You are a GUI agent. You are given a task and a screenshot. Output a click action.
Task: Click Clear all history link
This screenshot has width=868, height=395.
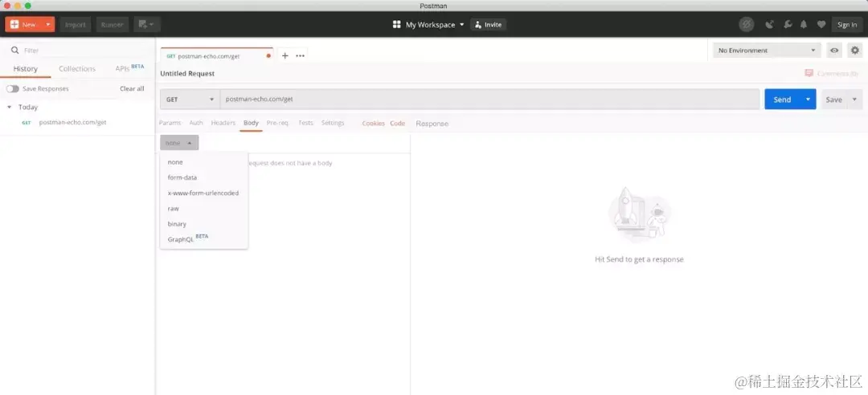click(x=132, y=88)
